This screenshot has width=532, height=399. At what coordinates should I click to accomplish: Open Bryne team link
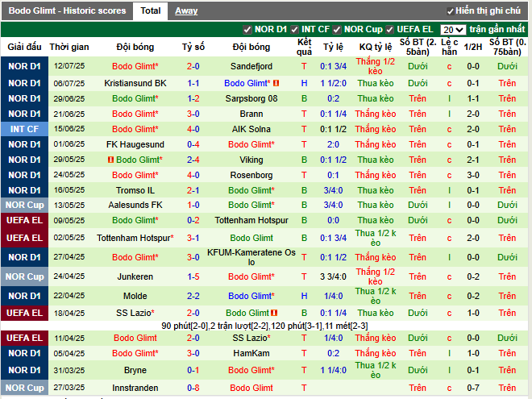(x=135, y=370)
